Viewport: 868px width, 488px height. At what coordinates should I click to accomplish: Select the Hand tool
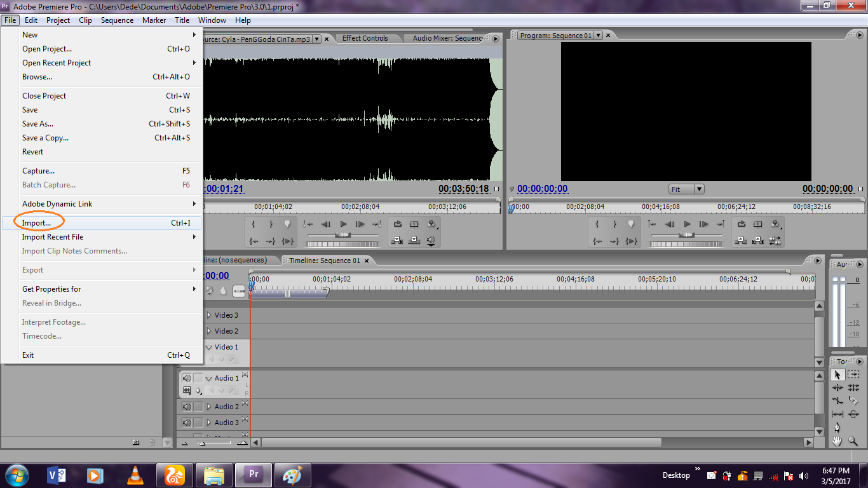click(x=837, y=441)
